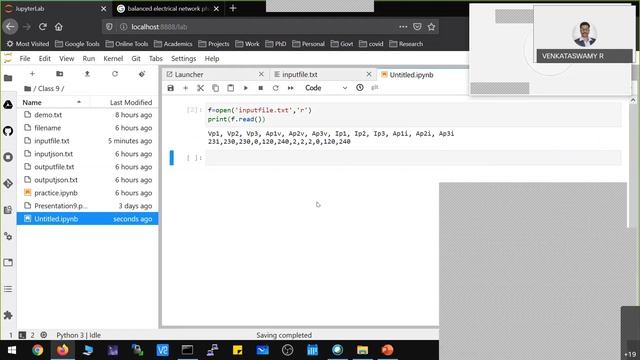
Task: Open the Settings menu
Action: (183, 59)
